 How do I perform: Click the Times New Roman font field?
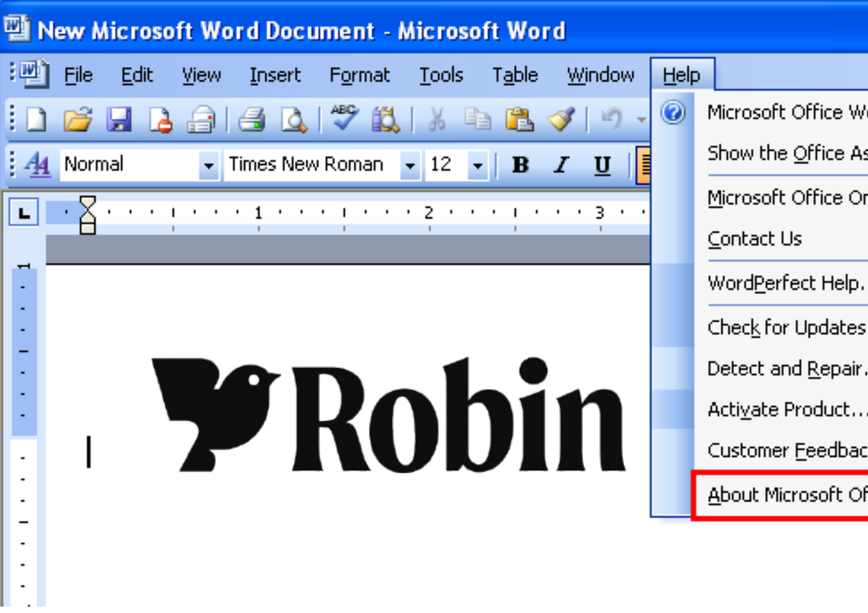[x=312, y=164]
